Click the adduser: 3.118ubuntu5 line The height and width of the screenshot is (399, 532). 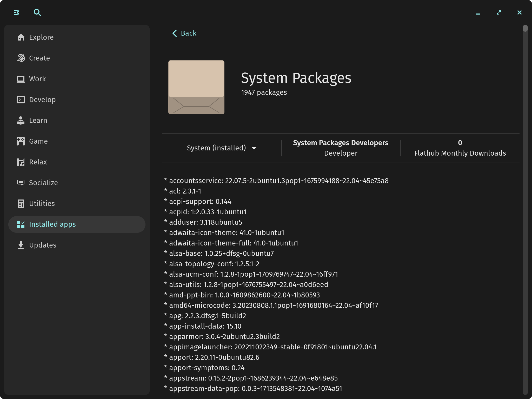click(203, 222)
